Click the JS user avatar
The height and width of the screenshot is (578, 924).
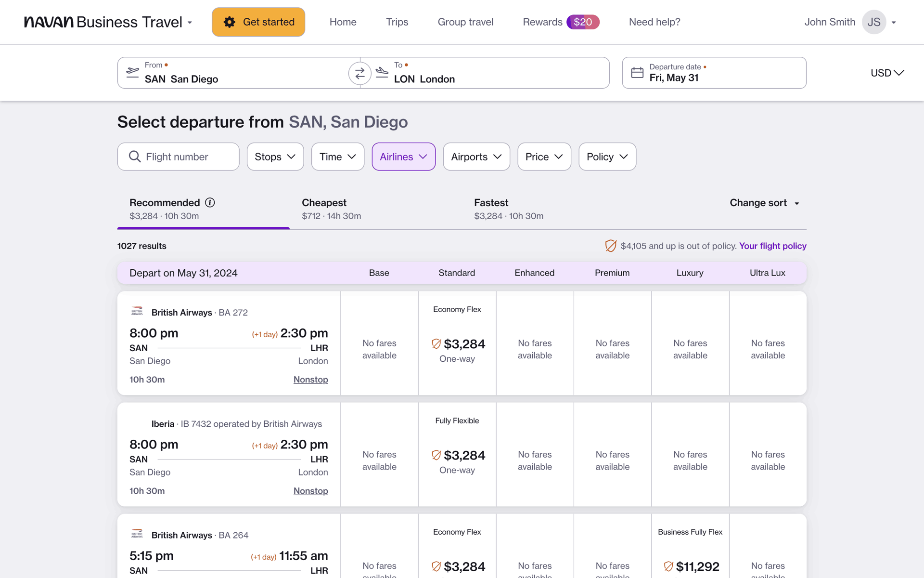click(x=874, y=22)
